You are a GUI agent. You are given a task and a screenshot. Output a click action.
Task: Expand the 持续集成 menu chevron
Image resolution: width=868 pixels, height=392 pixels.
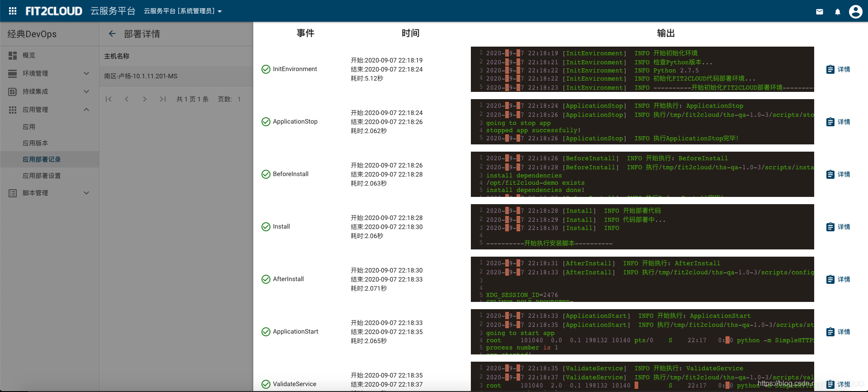(86, 91)
